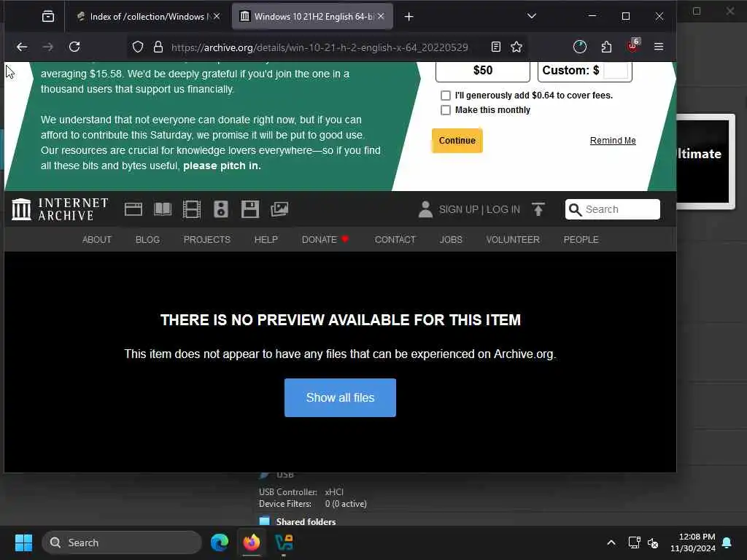Click the address bar URL
This screenshot has width=747, height=560.
tap(320, 47)
